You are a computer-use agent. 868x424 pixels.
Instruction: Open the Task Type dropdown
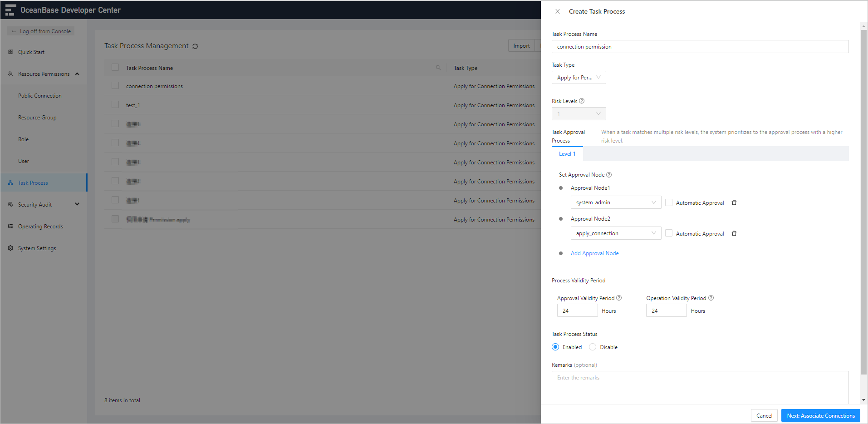click(579, 77)
